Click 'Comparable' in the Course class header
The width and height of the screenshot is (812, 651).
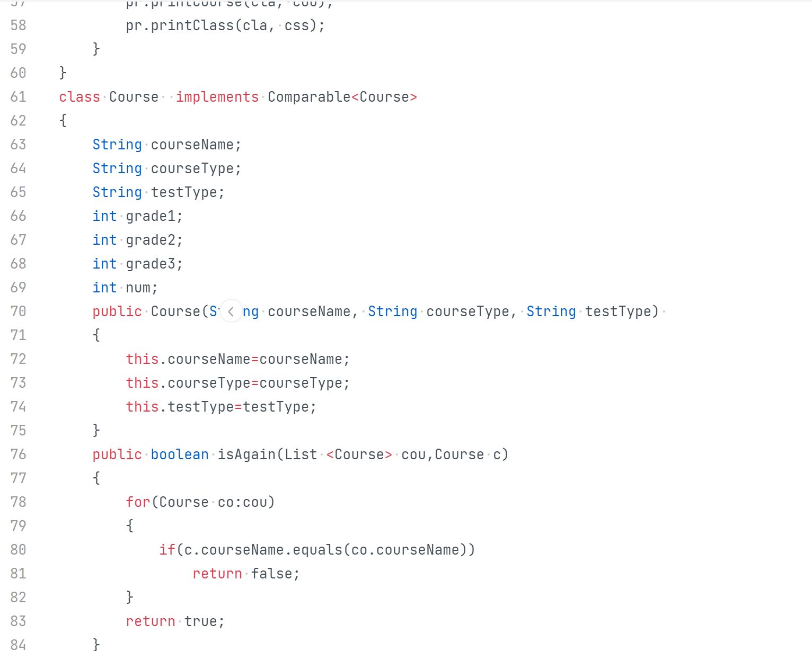(309, 97)
